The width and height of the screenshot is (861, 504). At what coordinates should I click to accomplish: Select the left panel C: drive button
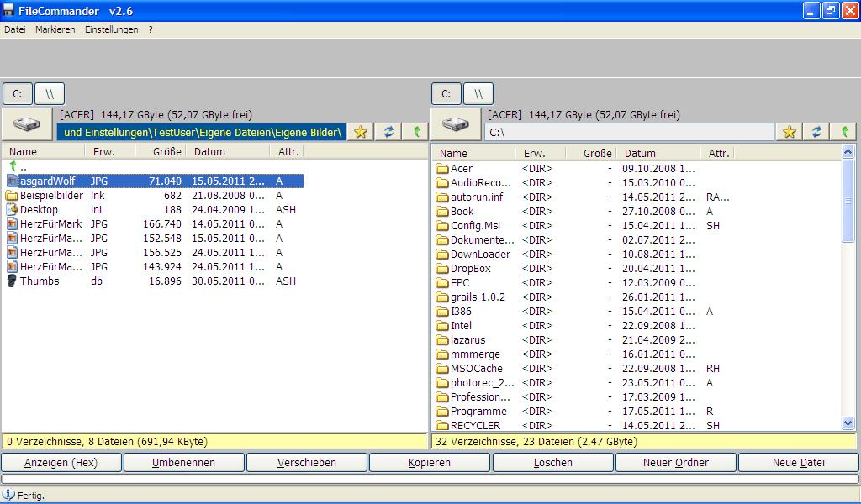tap(17, 93)
